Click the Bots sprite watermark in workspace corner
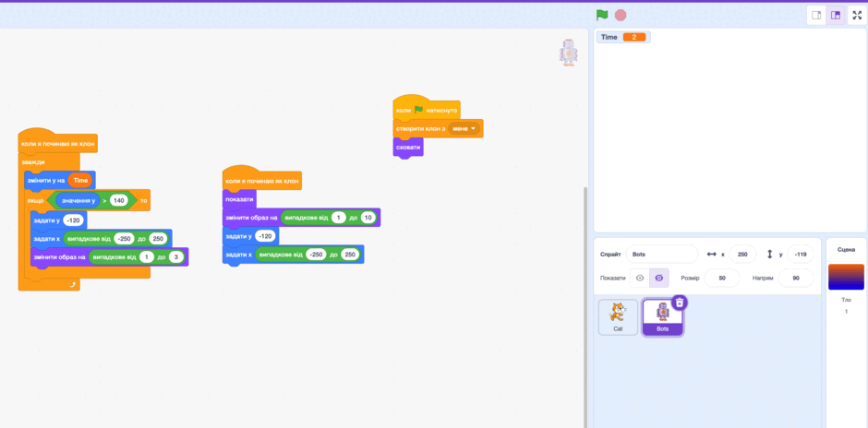Viewport: 868px width, 428px height. (569, 53)
